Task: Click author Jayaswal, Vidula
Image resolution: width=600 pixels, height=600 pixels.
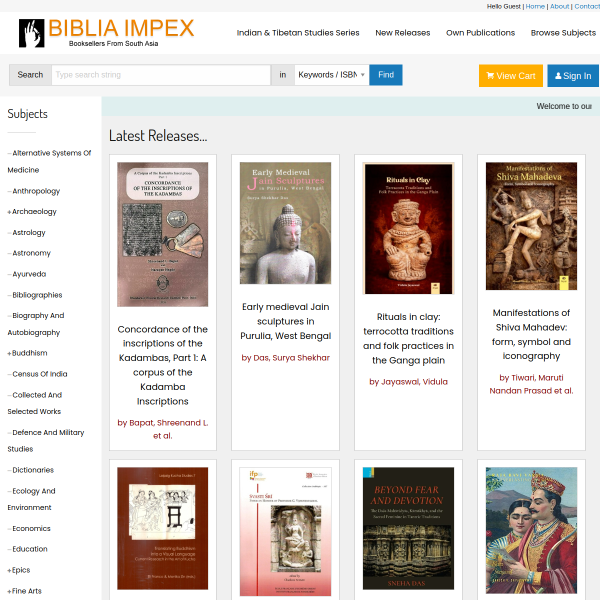Action: pyautogui.click(x=408, y=382)
